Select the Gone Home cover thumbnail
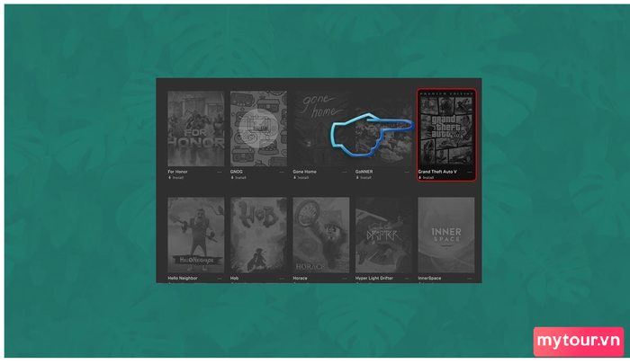 321,129
